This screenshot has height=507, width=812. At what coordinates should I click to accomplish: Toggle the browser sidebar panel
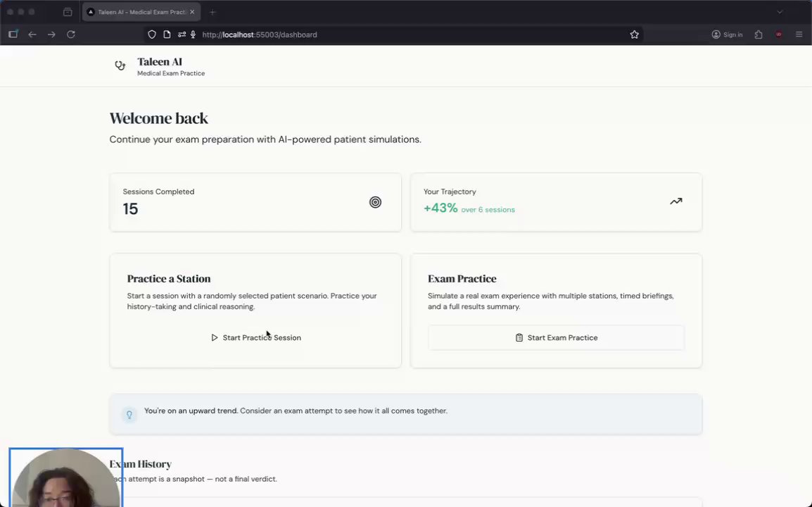point(13,35)
